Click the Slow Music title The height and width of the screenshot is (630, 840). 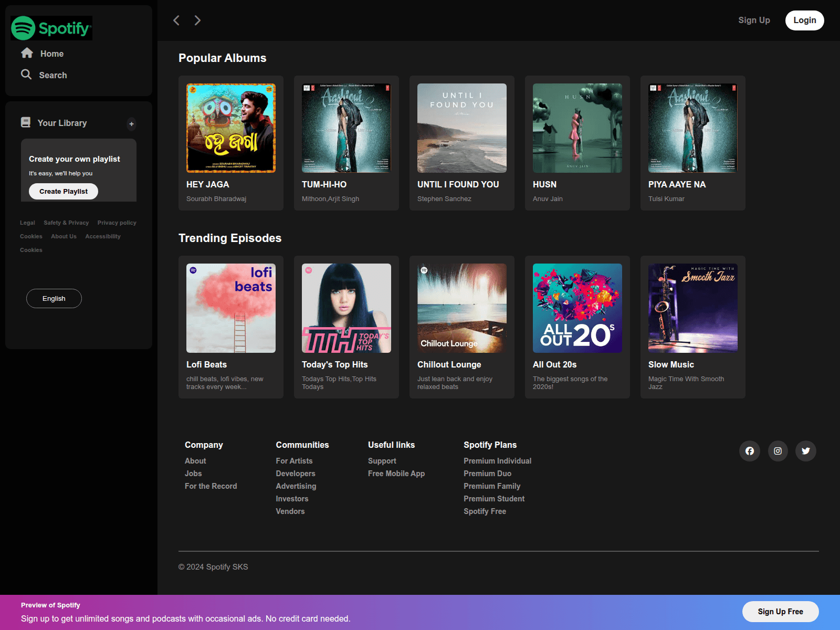click(x=671, y=364)
